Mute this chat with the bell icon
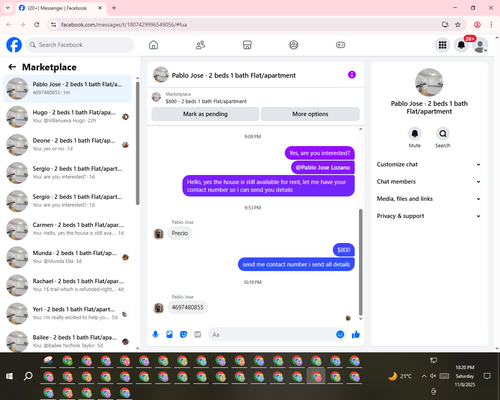This screenshot has width=500, height=400. pyautogui.click(x=415, y=134)
